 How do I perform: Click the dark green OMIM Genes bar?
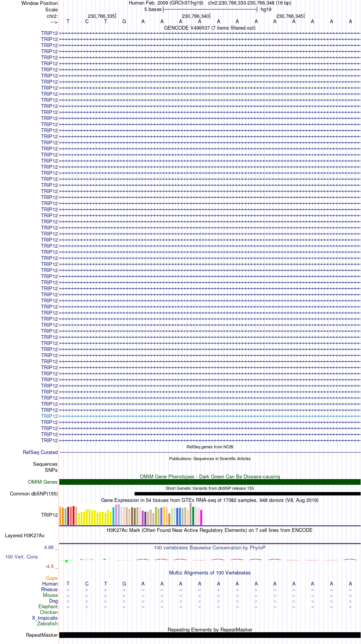click(210, 482)
